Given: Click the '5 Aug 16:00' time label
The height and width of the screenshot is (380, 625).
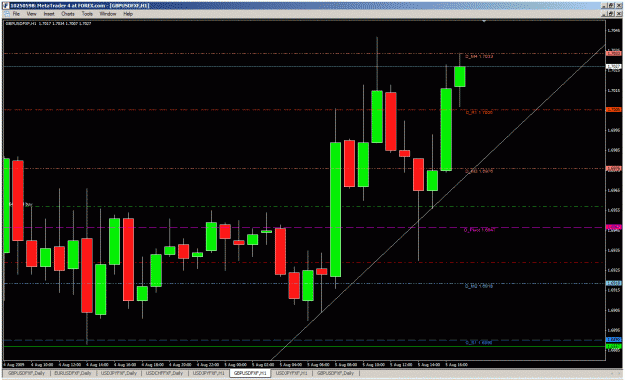Looking at the screenshot, I should tap(457, 364).
